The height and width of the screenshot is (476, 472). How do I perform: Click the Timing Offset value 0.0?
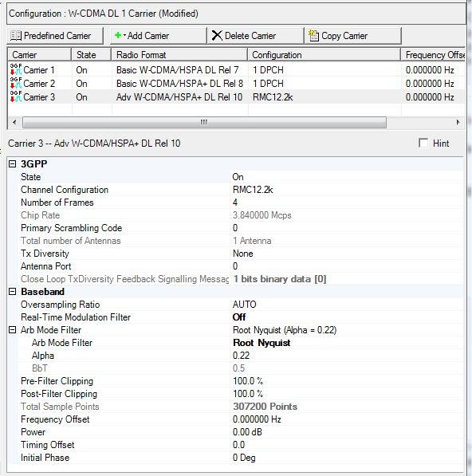(x=238, y=445)
